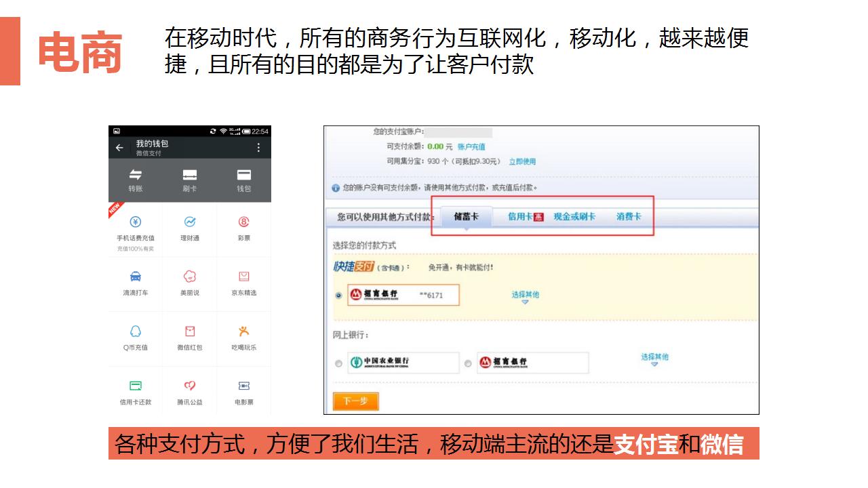
Task: Click the 立即使用 link
Action: click(x=522, y=161)
